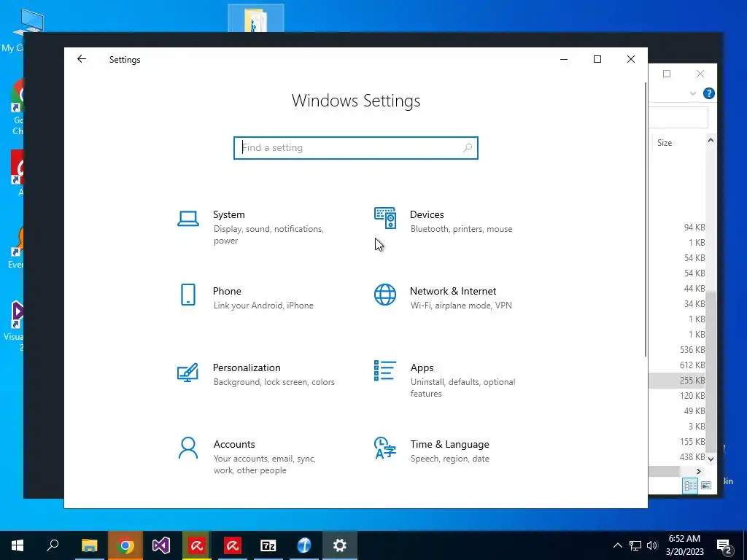Viewport: 747px width, 560px height.
Task: Expand the Explorer ribbon chevron
Action: point(693,93)
